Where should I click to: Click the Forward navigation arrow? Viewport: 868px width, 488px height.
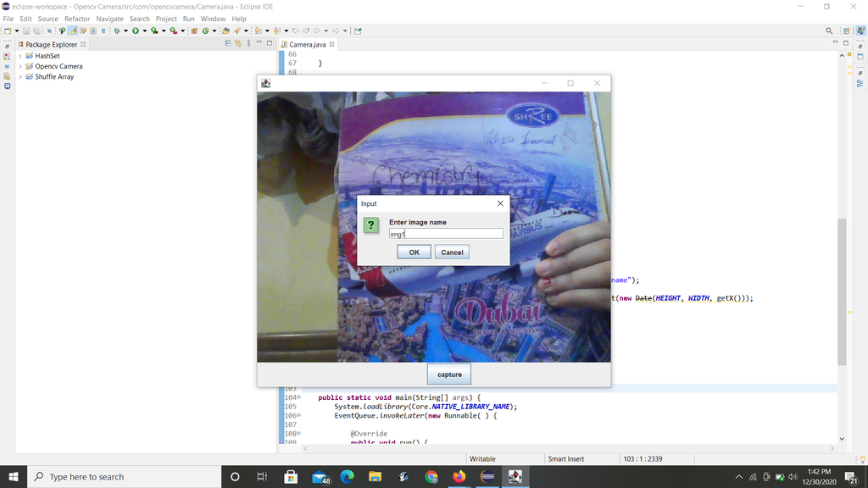(x=336, y=31)
